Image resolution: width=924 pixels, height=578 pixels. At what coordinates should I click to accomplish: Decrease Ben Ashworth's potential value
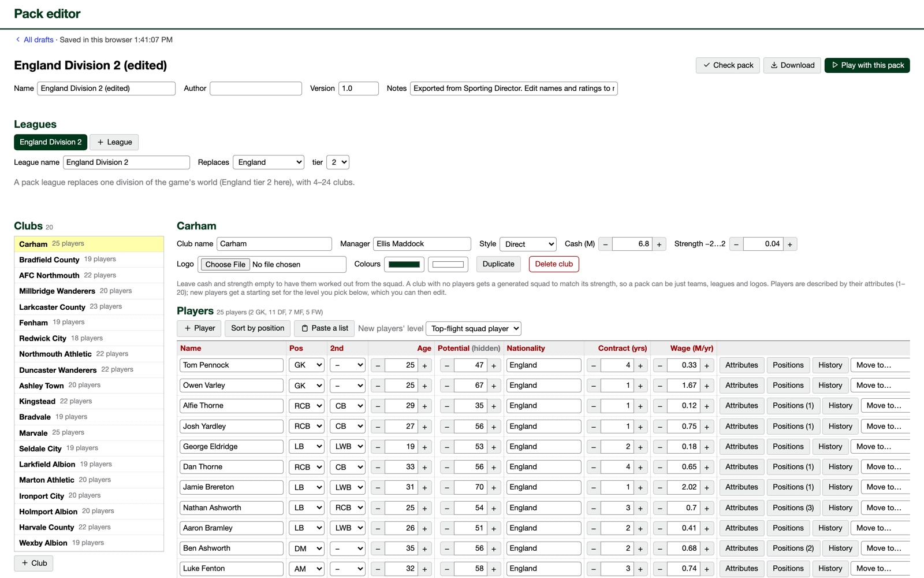coord(447,549)
